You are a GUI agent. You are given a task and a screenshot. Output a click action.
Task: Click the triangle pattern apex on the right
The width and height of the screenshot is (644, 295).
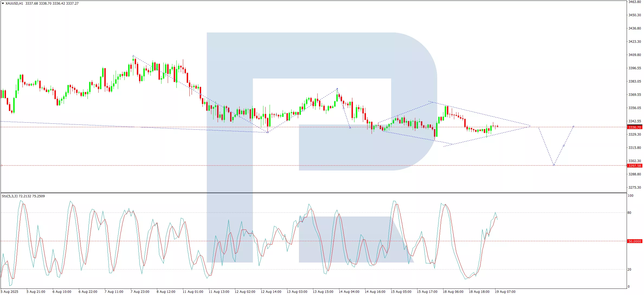pos(530,126)
